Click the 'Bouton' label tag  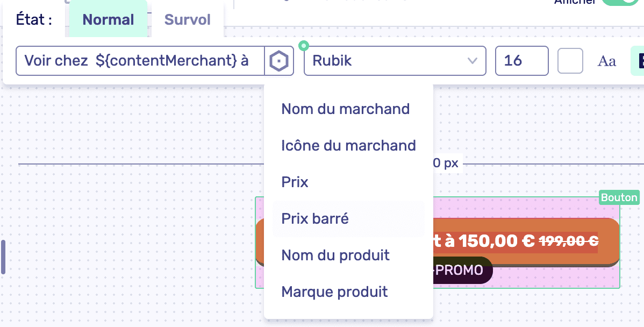pyautogui.click(x=619, y=197)
